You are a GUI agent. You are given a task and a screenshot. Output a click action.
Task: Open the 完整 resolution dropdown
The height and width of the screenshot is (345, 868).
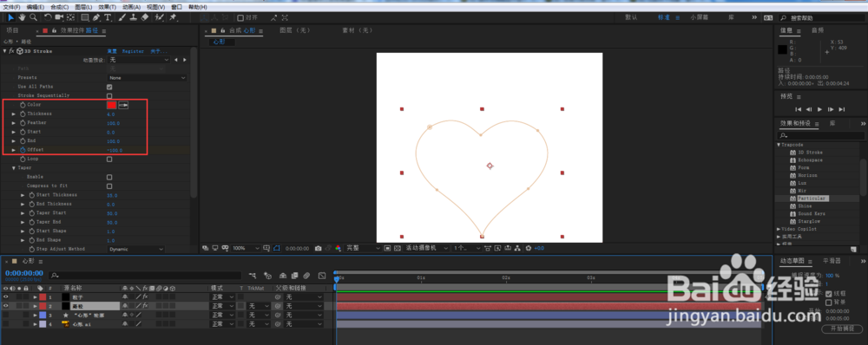pos(363,248)
